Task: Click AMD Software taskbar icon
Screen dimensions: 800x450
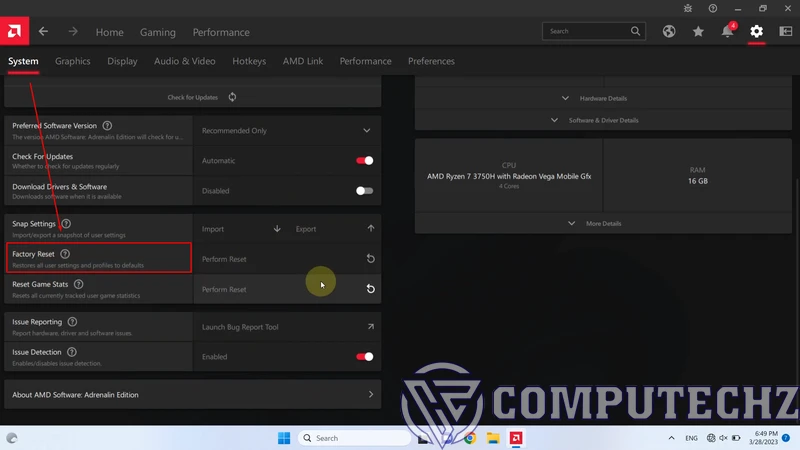Action: [516, 438]
